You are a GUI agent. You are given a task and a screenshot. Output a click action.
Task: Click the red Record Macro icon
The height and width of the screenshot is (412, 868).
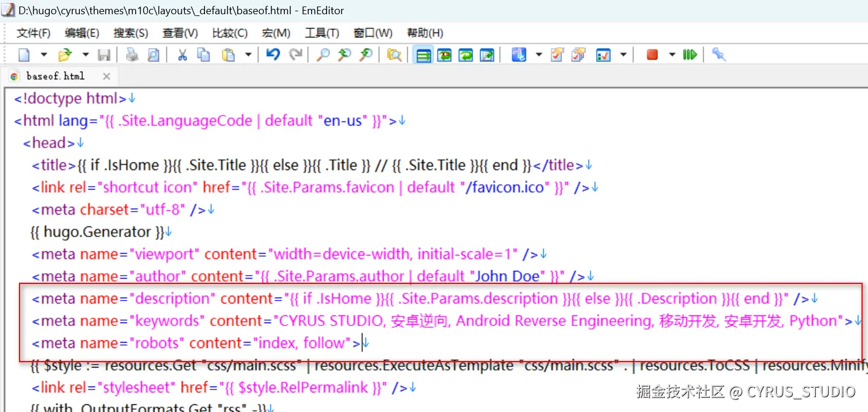(x=652, y=55)
